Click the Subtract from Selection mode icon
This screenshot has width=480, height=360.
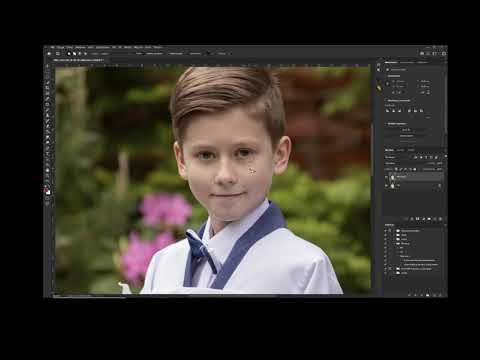click(80, 53)
